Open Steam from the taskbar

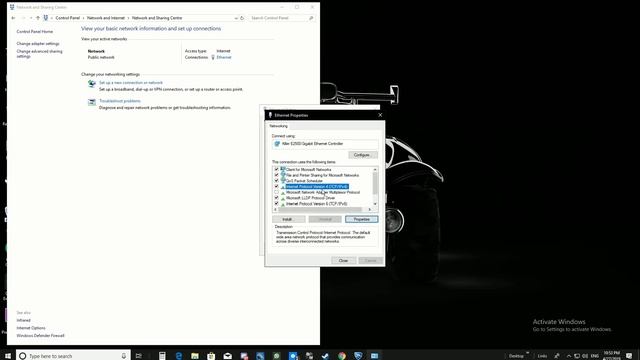[x=325, y=356]
